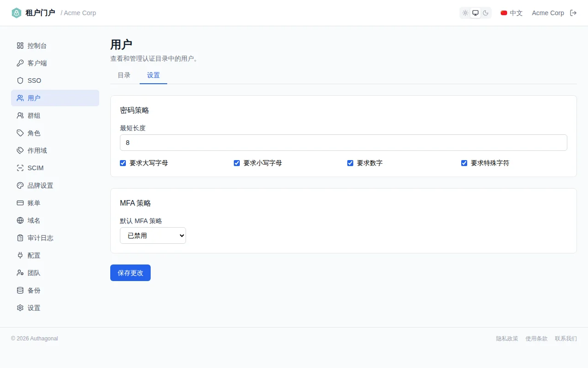Uncheck the 要求特殊字符 checkbox
The width and height of the screenshot is (588, 368).
[x=464, y=163]
